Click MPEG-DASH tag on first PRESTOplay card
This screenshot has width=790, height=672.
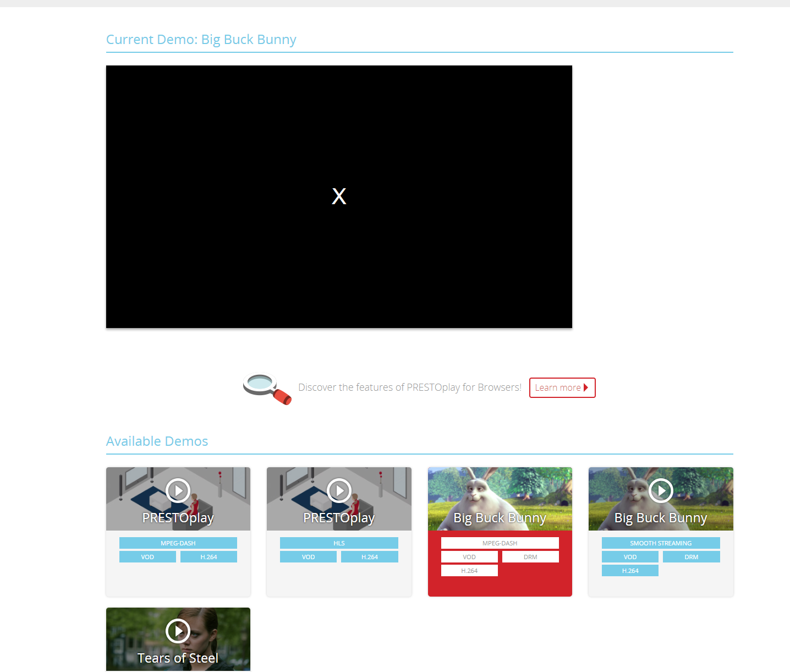click(x=178, y=543)
